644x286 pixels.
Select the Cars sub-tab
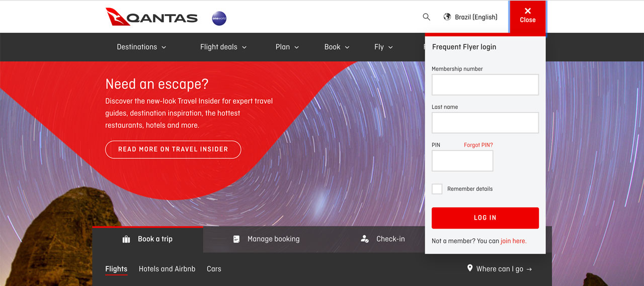pyautogui.click(x=214, y=269)
